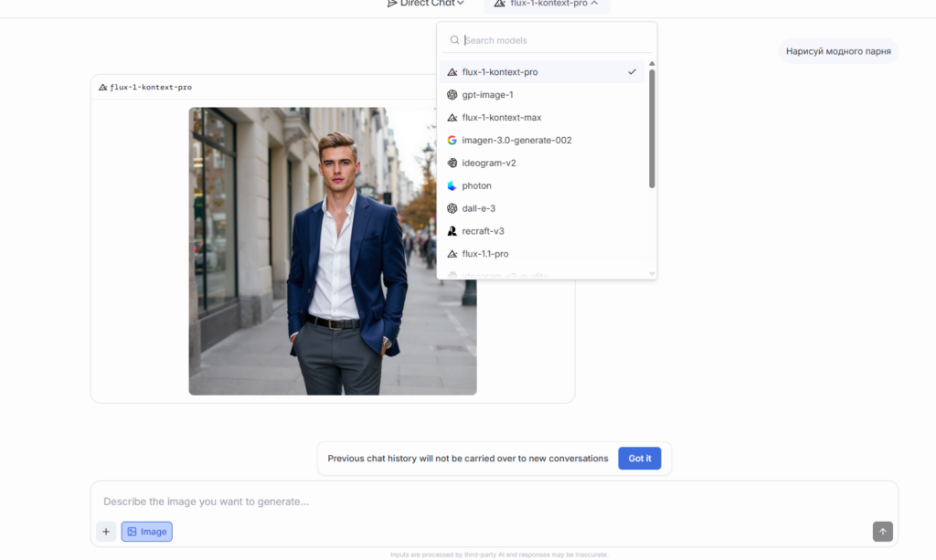Click the OpenAI logo next to dall-e-3
Viewport: 936px width, 560px height.
click(452, 208)
